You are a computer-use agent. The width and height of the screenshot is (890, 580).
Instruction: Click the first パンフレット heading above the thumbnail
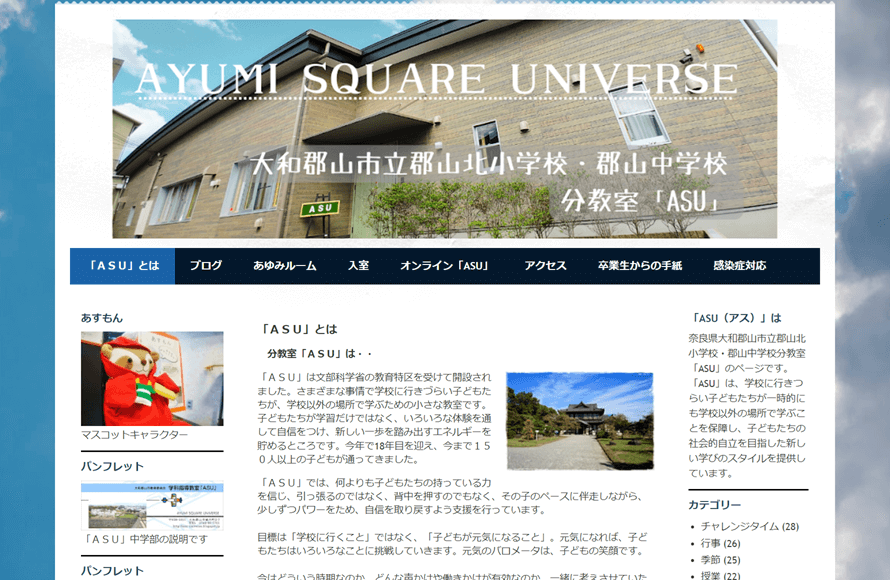(x=112, y=466)
